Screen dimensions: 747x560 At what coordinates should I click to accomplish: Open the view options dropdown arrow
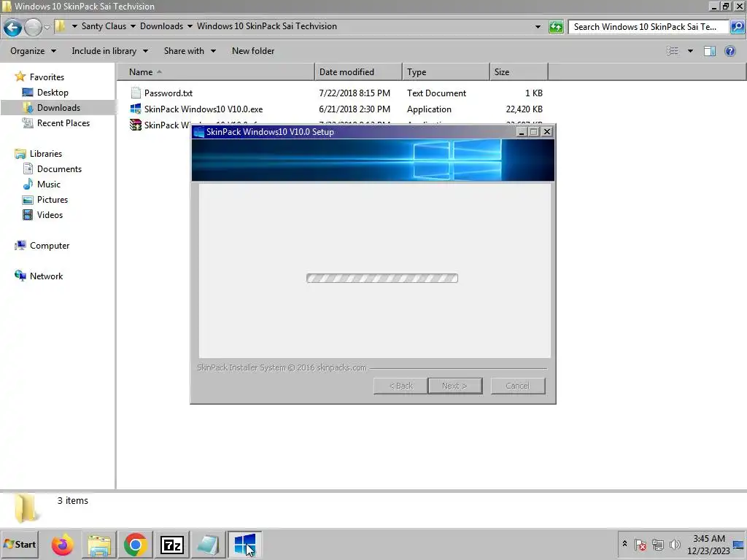click(690, 51)
